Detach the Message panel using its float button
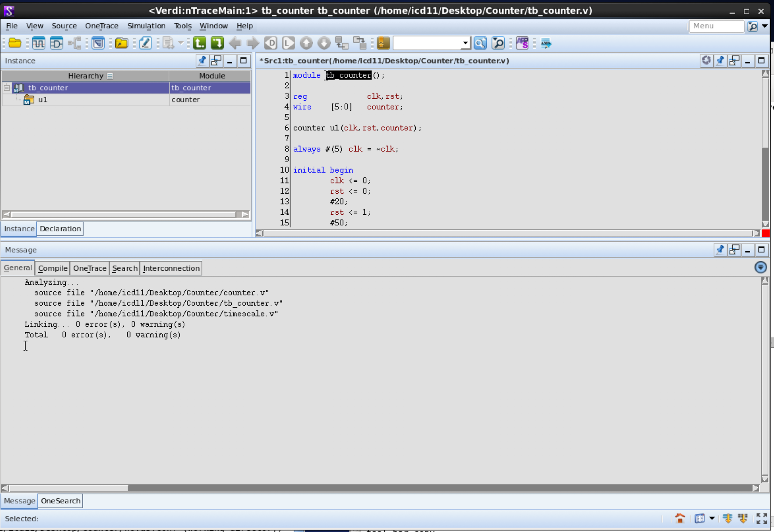 734,249
